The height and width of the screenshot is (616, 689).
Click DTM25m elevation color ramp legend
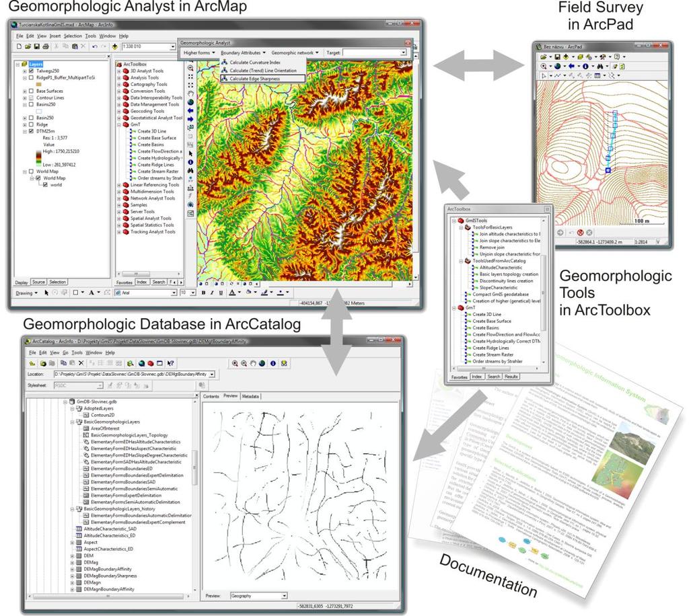tap(38, 159)
